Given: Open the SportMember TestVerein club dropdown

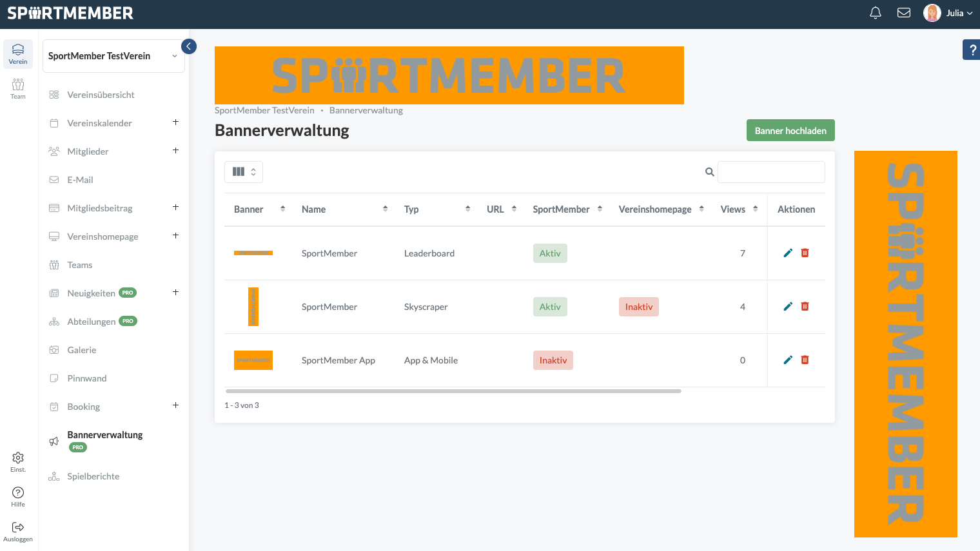Looking at the screenshot, I should (113, 56).
